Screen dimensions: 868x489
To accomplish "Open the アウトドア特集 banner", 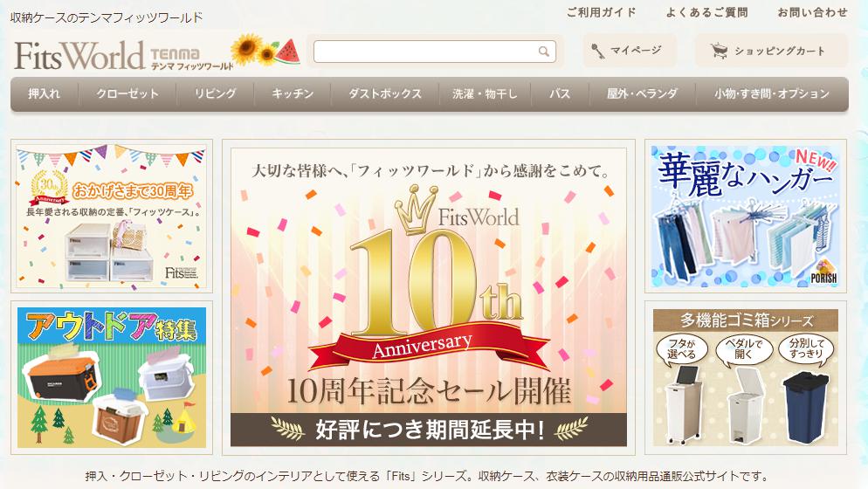I will pos(112,378).
